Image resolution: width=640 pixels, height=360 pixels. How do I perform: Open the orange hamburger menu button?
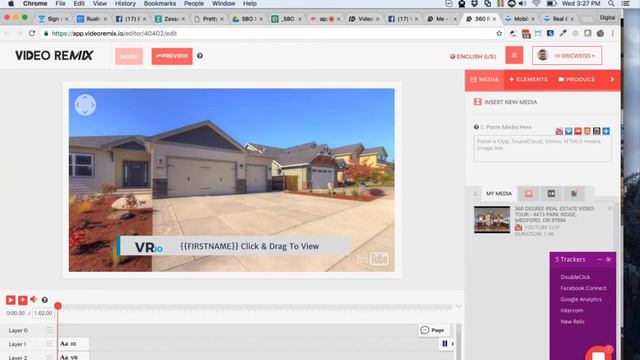click(x=514, y=55)
